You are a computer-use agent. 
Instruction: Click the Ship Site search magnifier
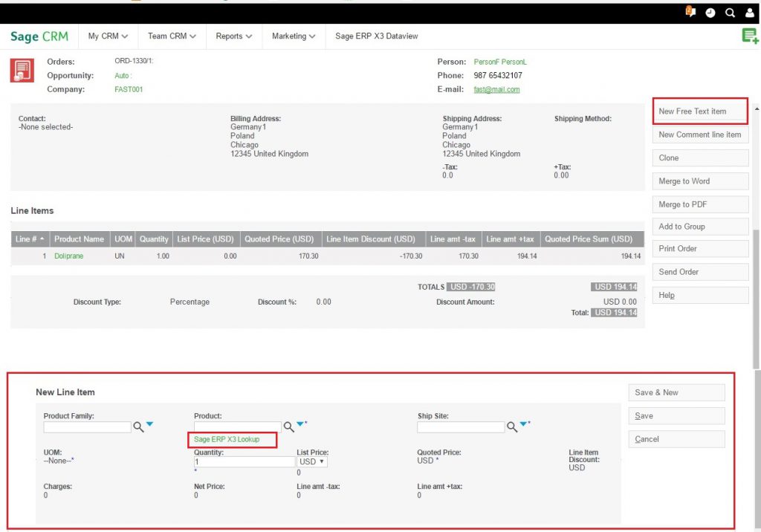coord(511,427)
